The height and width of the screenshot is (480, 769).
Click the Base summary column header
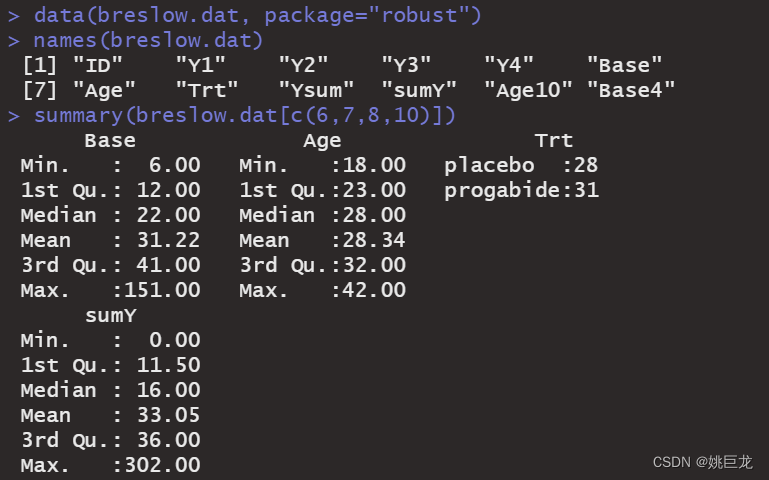point(110,141)
